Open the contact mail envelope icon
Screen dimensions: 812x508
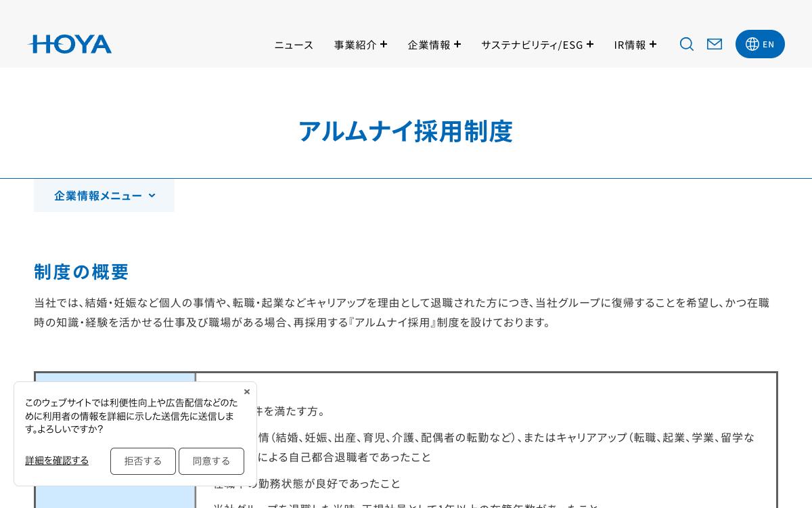715,44
